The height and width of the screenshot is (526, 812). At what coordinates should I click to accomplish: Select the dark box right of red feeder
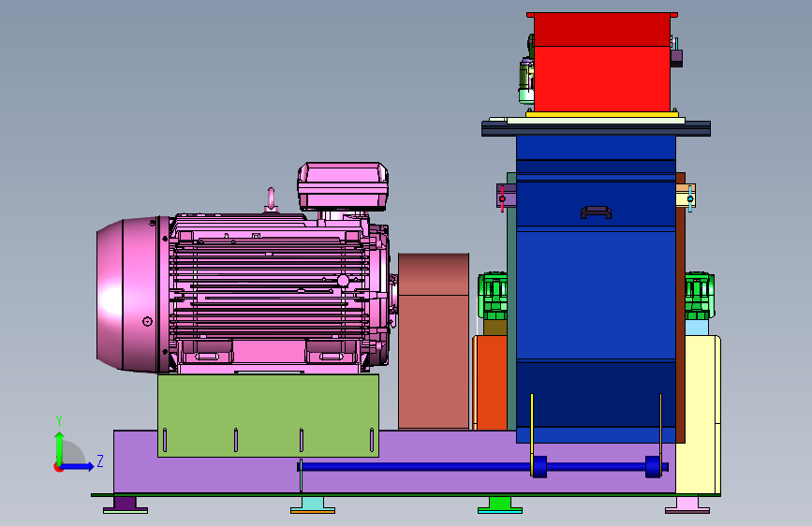coord(676,58)
